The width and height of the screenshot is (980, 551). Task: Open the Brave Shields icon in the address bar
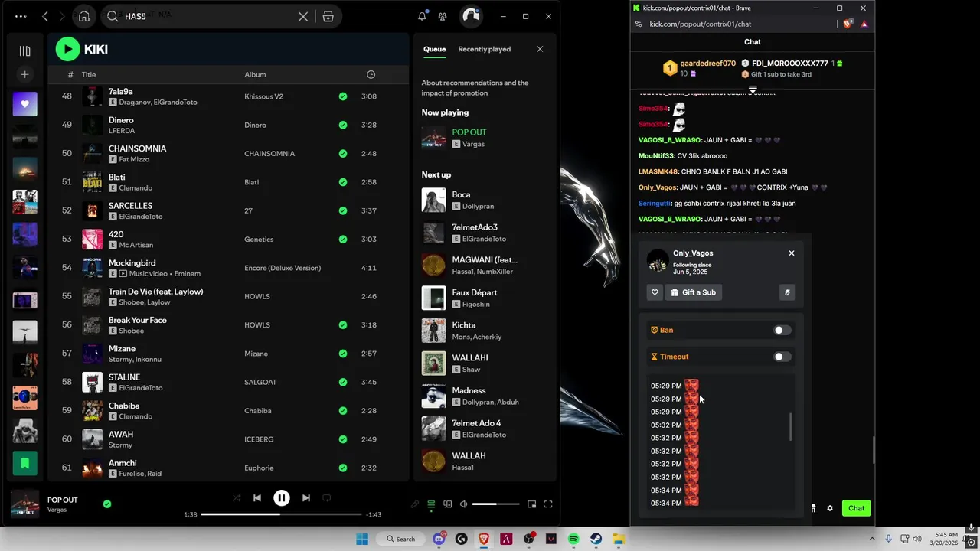848,24
